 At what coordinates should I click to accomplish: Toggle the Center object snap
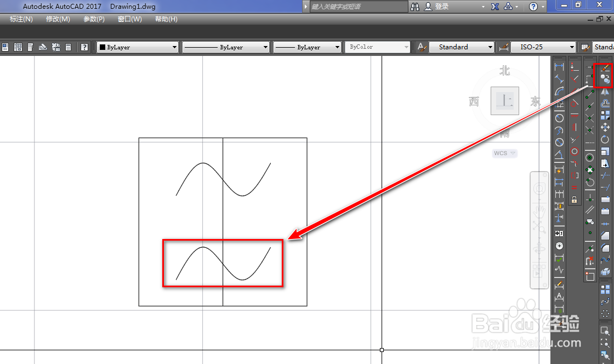[590, 157]
